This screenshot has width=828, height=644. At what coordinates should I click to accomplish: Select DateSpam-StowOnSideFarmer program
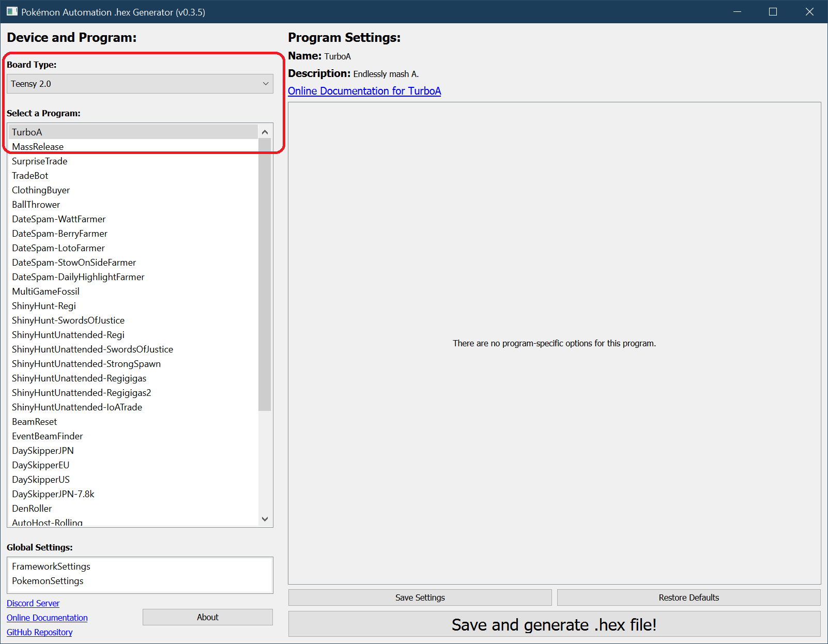(133, 262)
